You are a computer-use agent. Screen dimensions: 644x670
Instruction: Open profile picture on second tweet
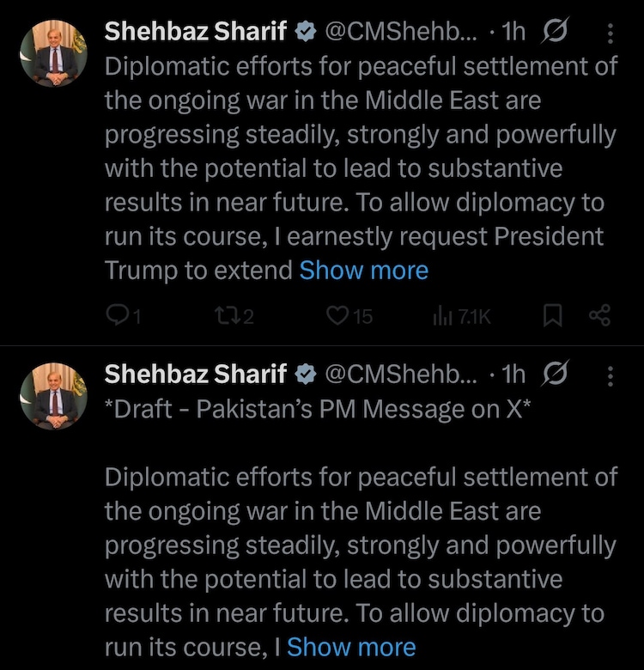56,395
